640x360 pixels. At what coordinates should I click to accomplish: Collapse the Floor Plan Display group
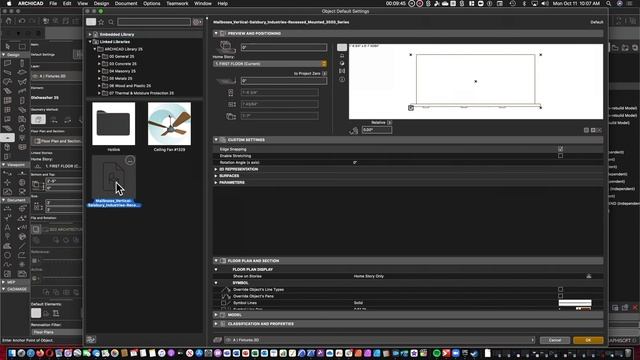point(216,269)
